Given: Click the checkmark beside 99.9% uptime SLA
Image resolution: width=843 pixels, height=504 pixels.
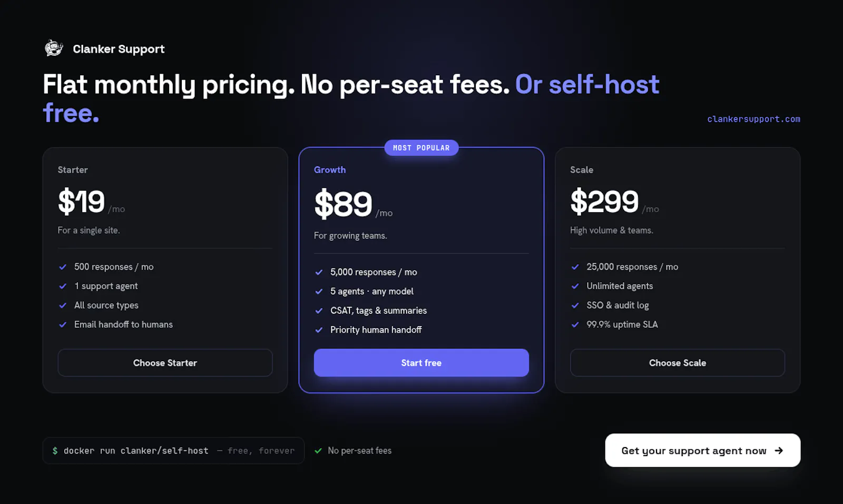Looking at the screenshot, I should tap(575, 324).
